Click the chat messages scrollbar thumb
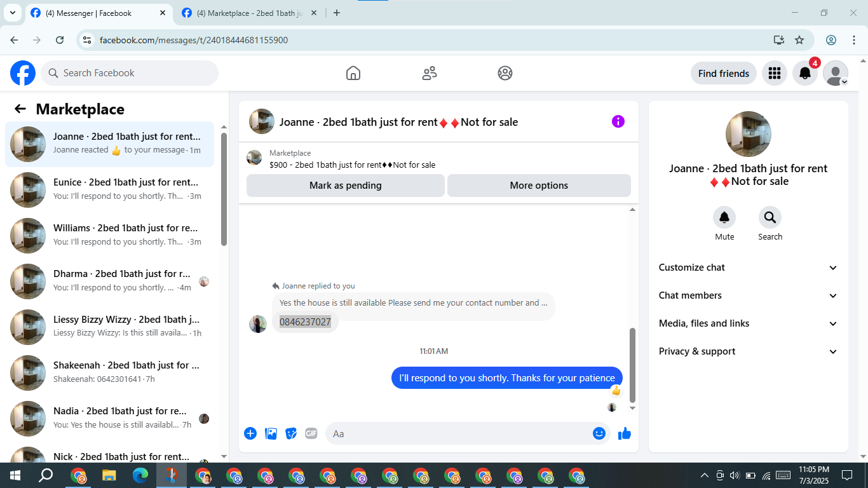The width and height of the screenshot is (868, 488). point(632,365)
